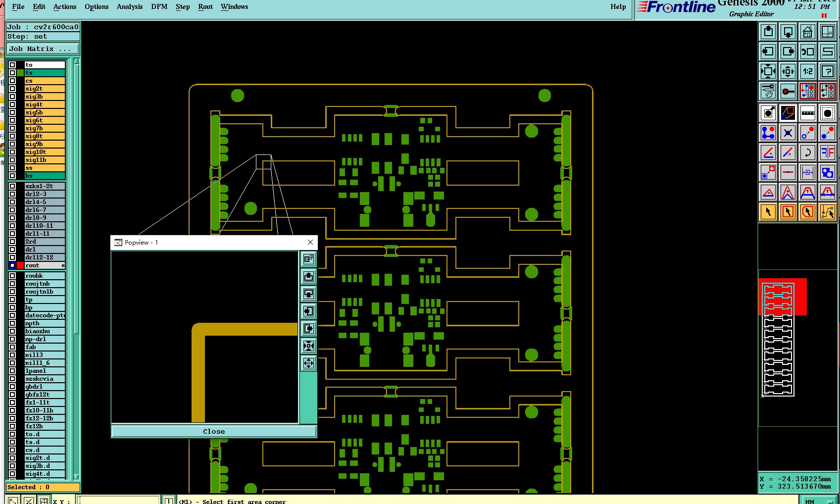The height and width of the screenshot is (504, 840).
Task: Toggle the checkbox for layer fz12b
Action: coord(12,426)
